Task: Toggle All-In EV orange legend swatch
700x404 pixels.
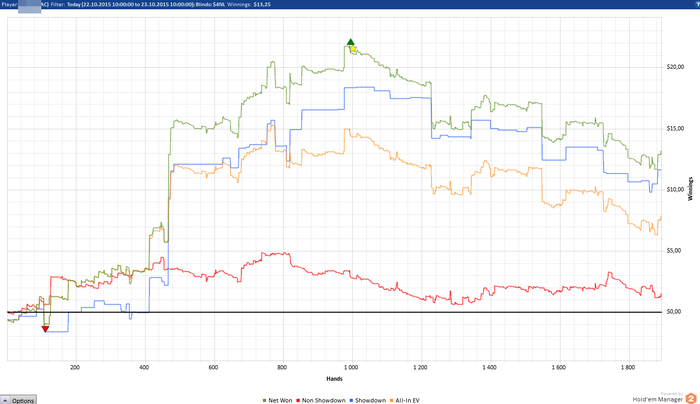Action: pos(392,400)
